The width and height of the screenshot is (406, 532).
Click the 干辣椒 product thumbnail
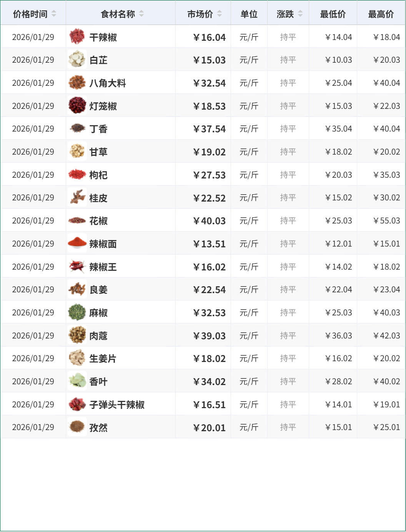[x=77, y=37]
